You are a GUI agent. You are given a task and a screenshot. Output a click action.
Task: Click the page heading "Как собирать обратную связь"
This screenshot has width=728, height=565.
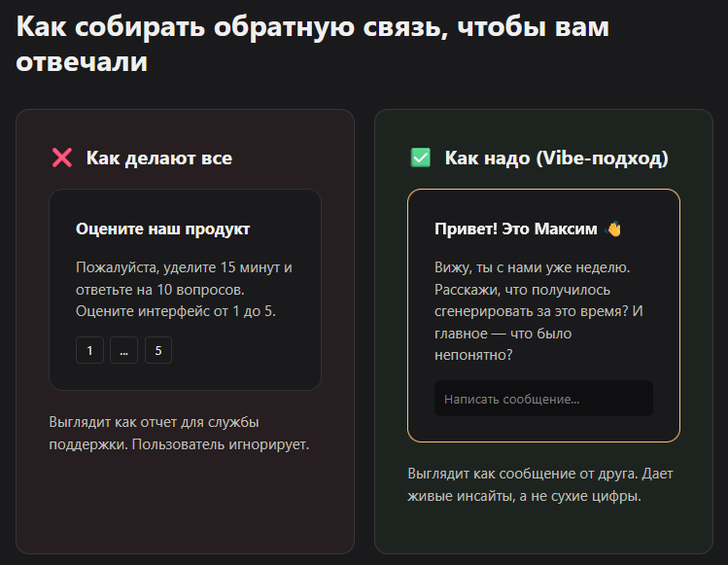point(231,26)
